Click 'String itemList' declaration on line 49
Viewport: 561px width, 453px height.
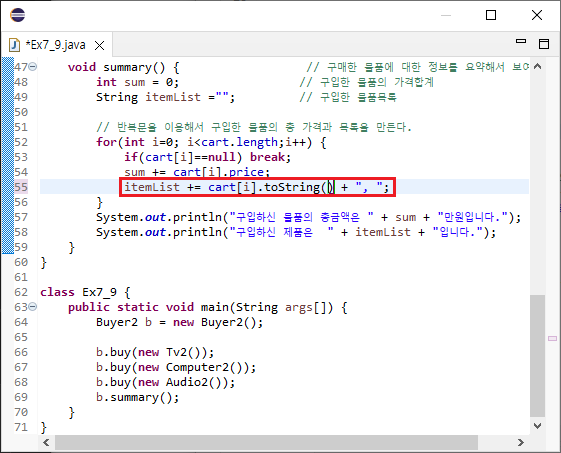[x=165, y=97]
